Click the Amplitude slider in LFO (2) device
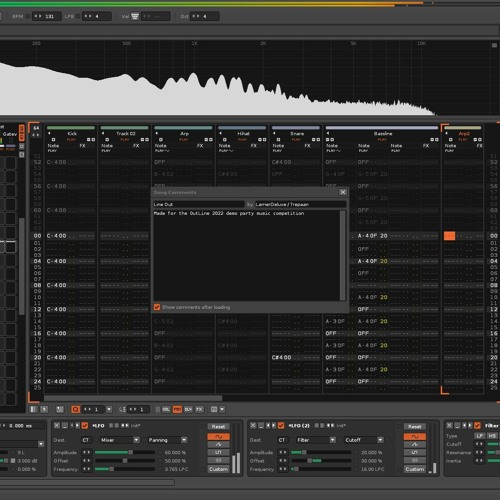Screen dimensions: 500x500 pos(321,452)
